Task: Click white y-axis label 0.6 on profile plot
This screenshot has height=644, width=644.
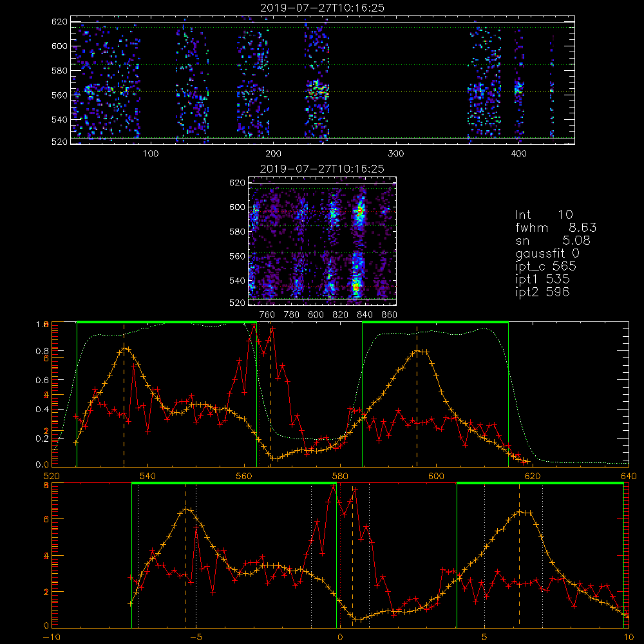Action: point(41,380)
